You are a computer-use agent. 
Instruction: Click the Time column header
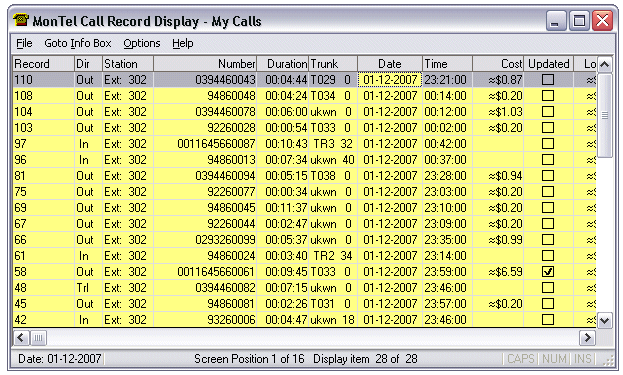(447, 64)
